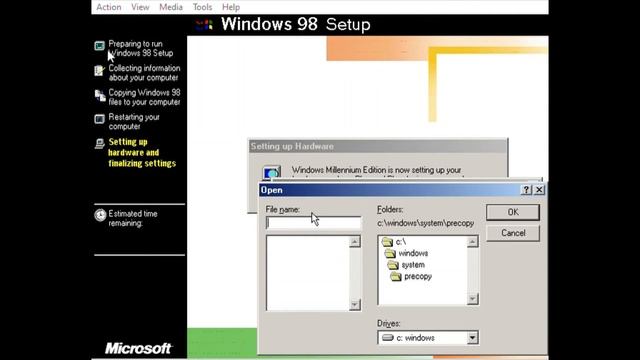Screen dimensions: 640x360
Task: Open the View menu
Action: pos(140,7)
